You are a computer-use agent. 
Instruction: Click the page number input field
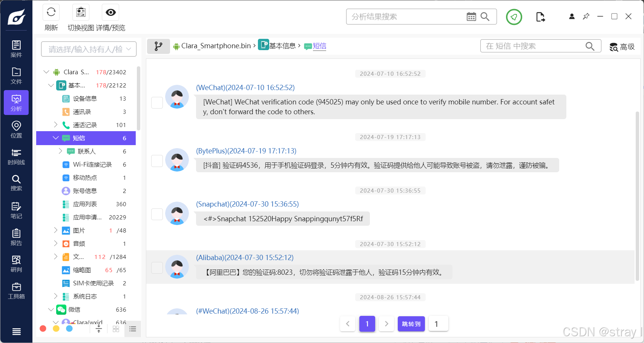click(439, 324)
